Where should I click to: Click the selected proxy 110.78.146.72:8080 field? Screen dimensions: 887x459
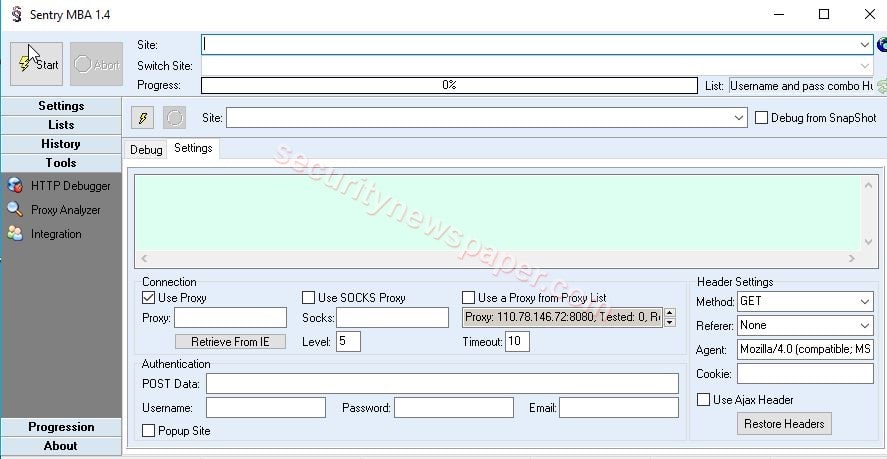pyautogui.click(x=562, y=318)
